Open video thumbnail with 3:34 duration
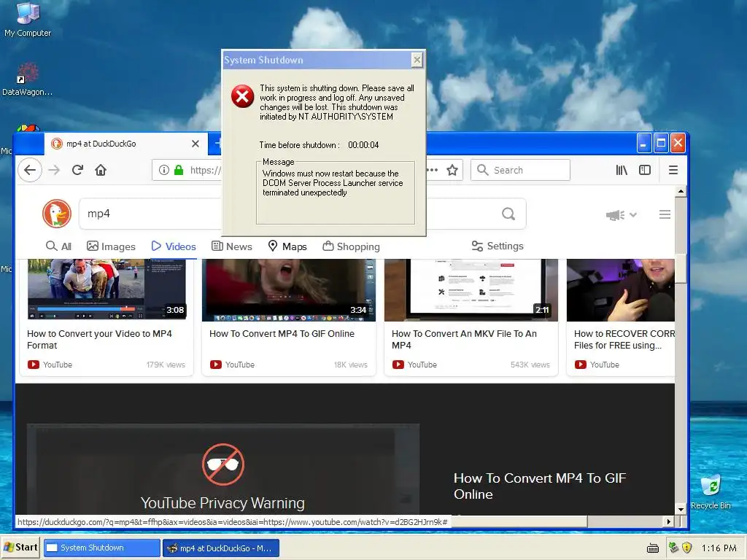Screen dimensions: 747x560 click(289, 290)
